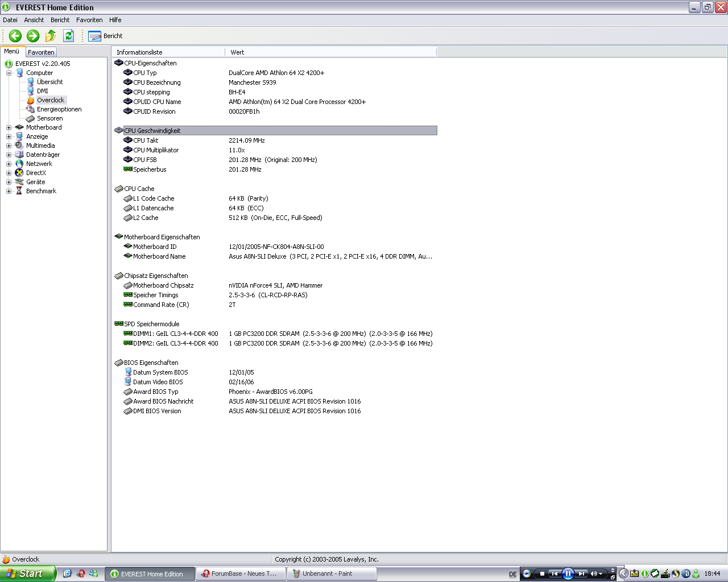Click the 2214.09 MHz CPU Takt value
Screen dimensions: 728x582
click(247, 140)
